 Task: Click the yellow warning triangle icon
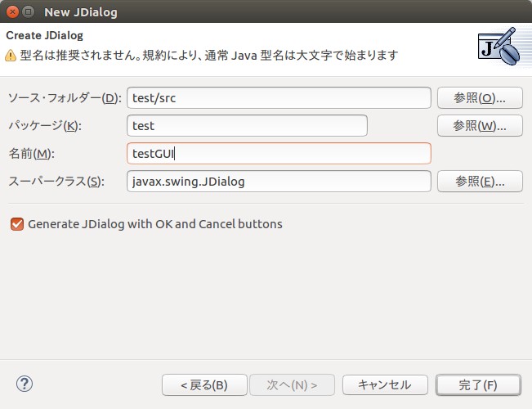click(11, 56)
